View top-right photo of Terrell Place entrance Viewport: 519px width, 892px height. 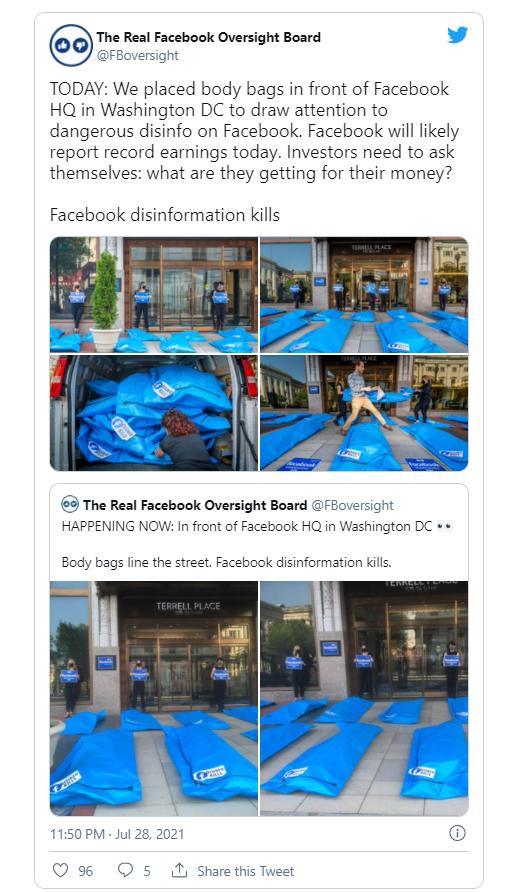click(364, 295)
